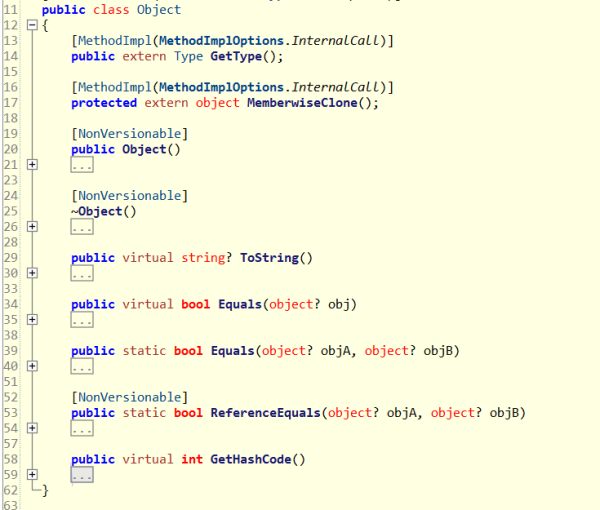This screenshot has width=600, height=510.
Task: Click the Type return type on line 14
Action: pyautogui.click(x=189, y=57)
